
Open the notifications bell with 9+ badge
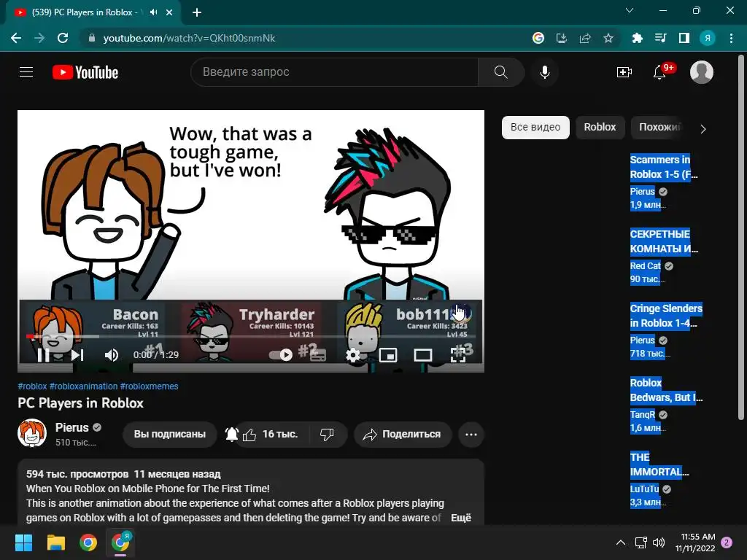(x=659, y=72)
